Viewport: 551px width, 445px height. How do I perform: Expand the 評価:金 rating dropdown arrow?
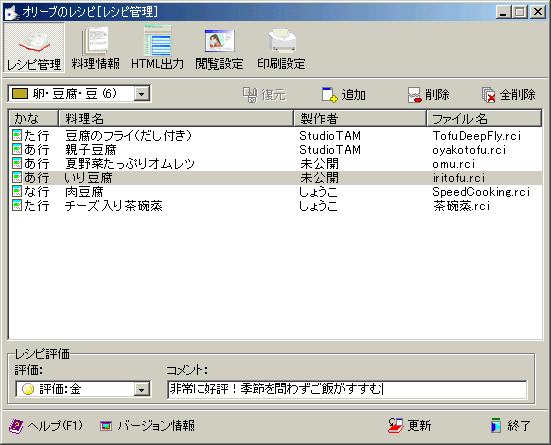tap(142, 389)
